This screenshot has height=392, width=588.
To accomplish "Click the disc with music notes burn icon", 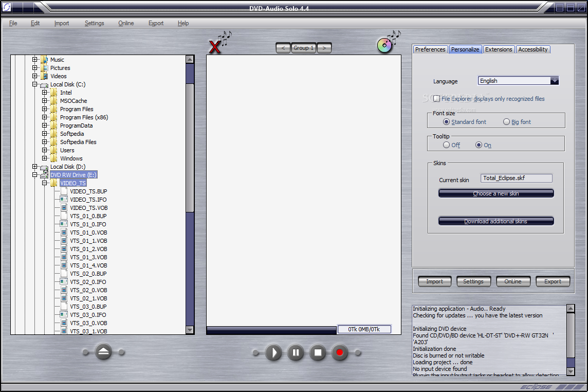I will (x=389, y=42).
